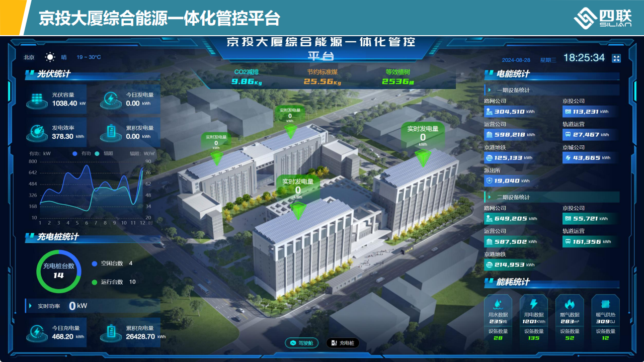This screenshot has width=644, height=362.
Task: Click the 等效植树 2536 value
Action: (x=398, y=81)
